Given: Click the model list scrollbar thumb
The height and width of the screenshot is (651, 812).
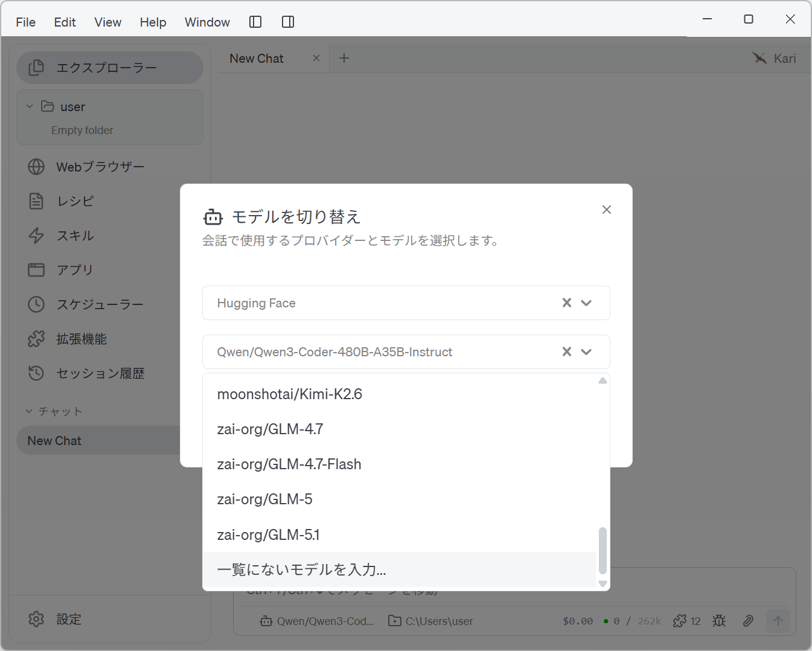Looking at the screenshot, I should click(x=603, y=550).
